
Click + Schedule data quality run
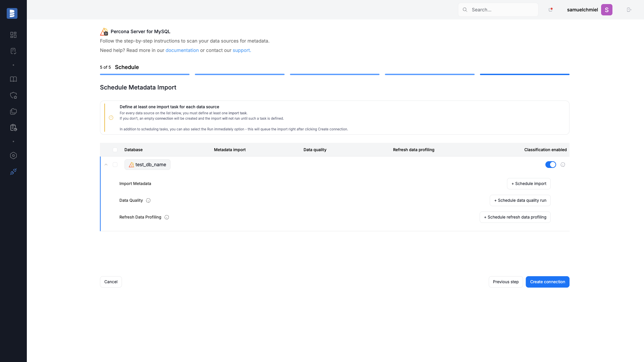click(520, 200)
